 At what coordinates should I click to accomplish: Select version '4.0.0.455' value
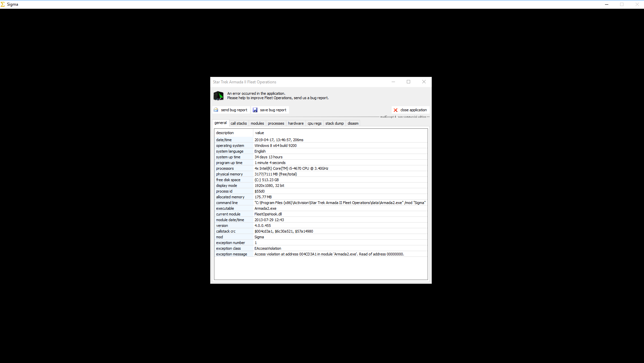(x=262, y=226)
